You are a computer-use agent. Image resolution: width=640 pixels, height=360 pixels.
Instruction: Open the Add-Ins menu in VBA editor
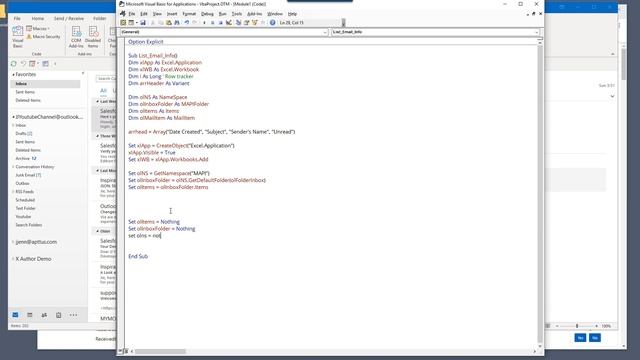coord(255,14)
